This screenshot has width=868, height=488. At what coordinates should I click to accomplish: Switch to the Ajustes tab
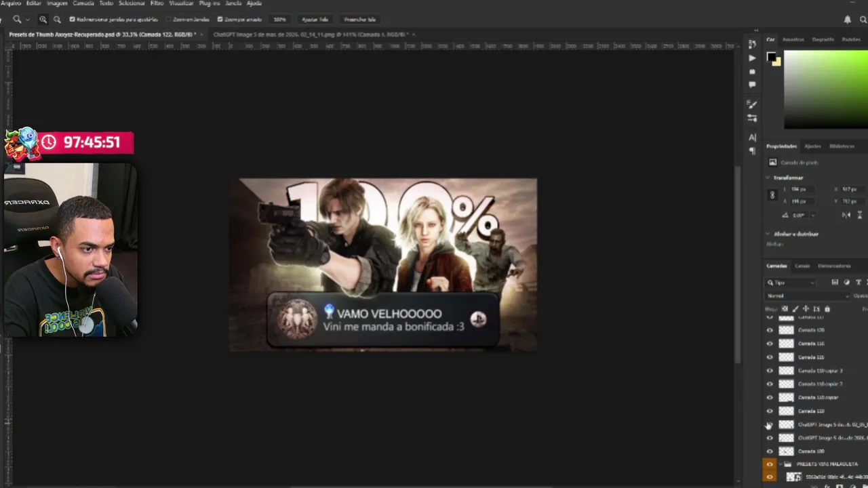point(812,146)
